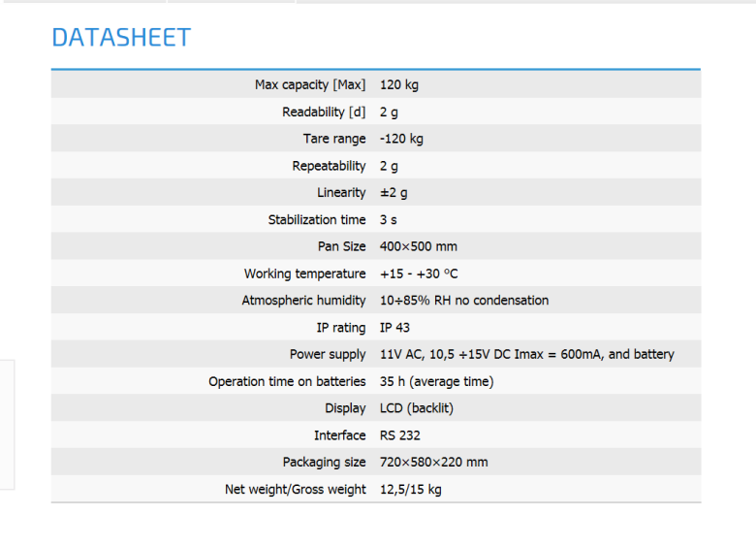Click the DATASHEET heading
Viewport: 756px width, 547px height.
click(121, 38)
